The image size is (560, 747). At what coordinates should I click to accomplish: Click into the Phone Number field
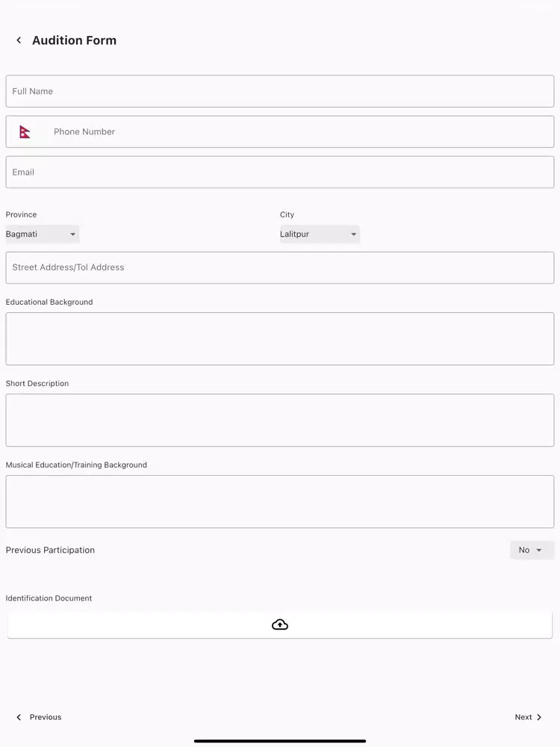click(299, 131)
